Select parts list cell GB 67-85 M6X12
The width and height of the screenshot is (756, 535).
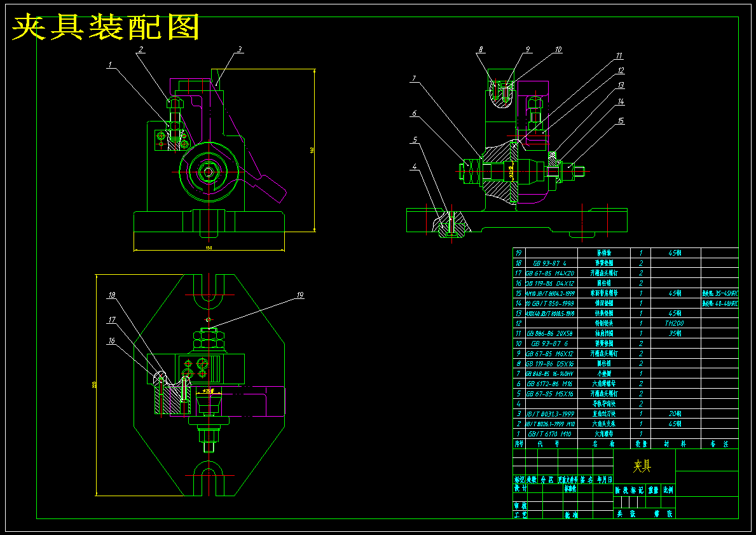551,354
